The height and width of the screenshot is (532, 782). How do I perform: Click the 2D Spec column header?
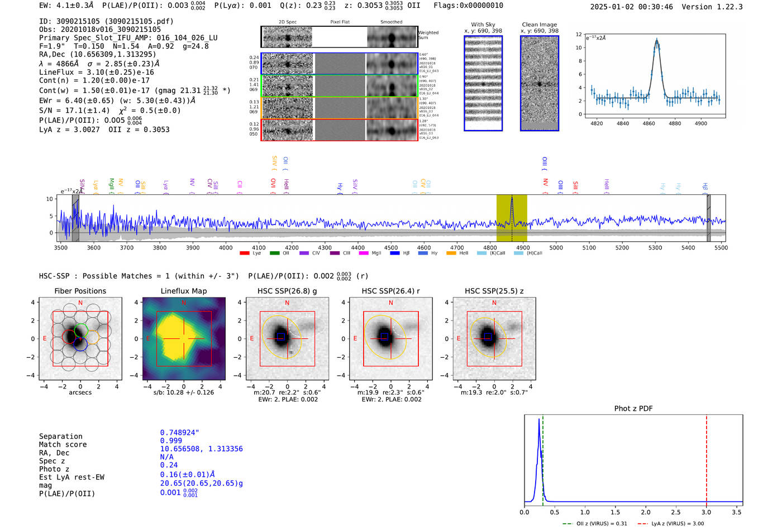[288, 22]
